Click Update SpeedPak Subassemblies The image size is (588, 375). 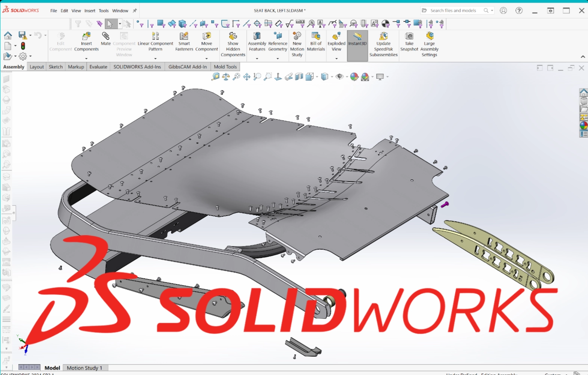383,44
